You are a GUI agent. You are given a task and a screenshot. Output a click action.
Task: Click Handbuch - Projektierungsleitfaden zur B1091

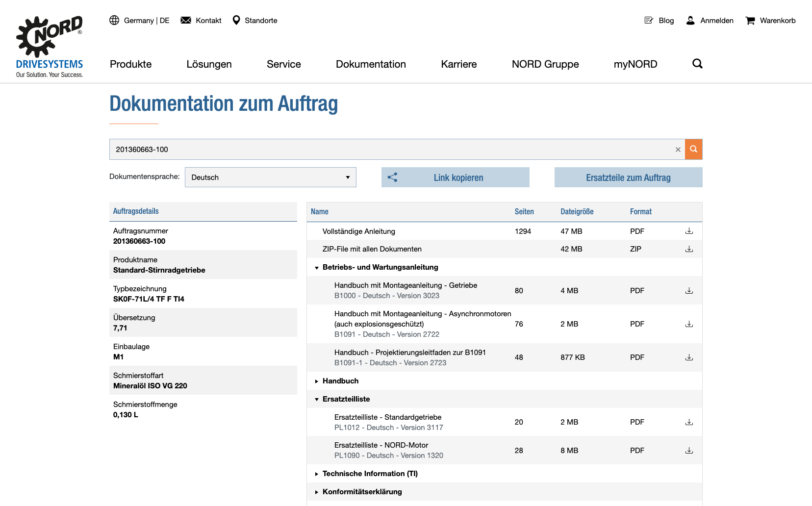410,353
